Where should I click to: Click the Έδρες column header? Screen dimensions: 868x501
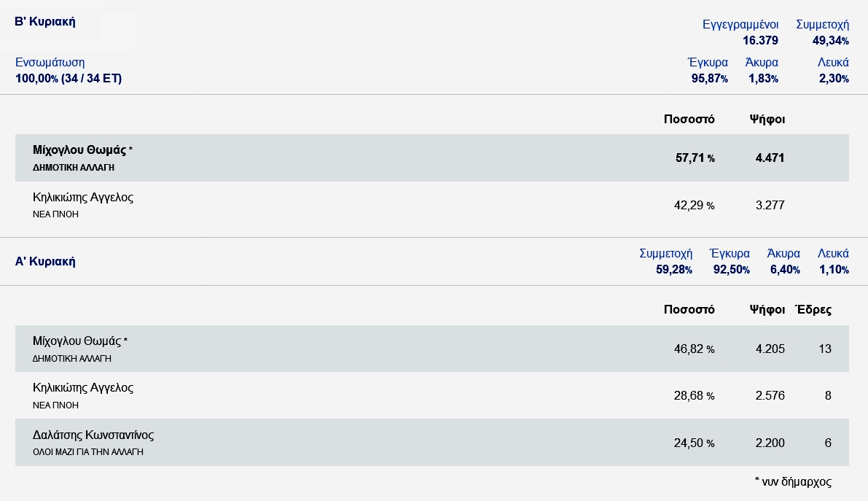click(813, 309)
